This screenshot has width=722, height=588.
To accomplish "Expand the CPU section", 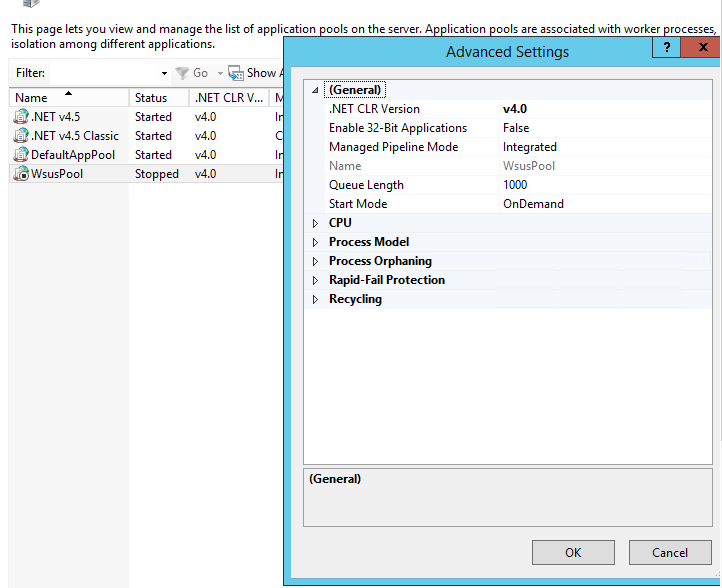I will (315, 223).
